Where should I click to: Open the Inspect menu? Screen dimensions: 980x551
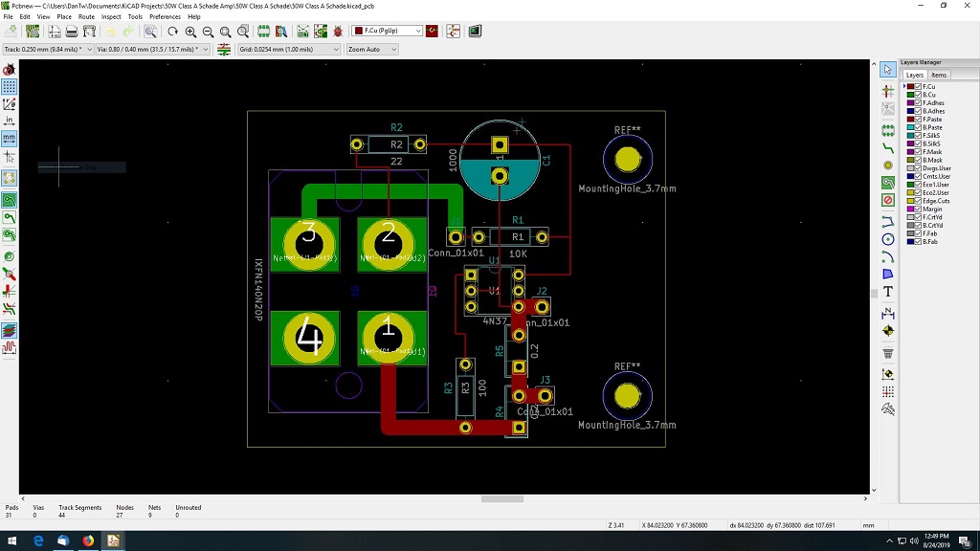111,17
